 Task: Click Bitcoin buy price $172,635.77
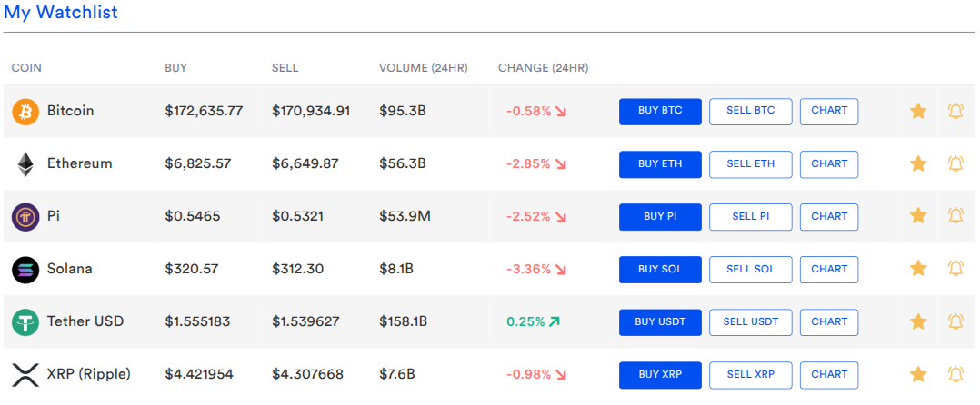204,111
